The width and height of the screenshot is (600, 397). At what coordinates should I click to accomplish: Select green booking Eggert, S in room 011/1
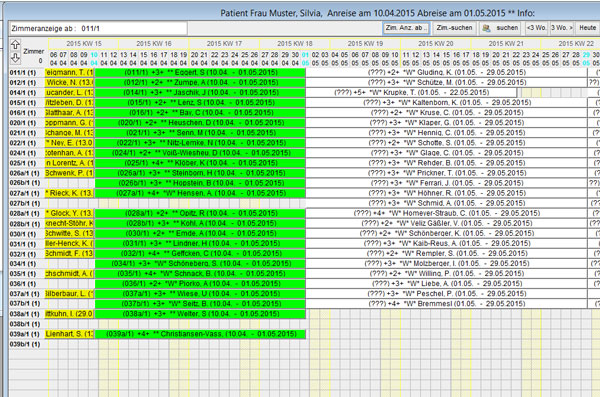200,72
